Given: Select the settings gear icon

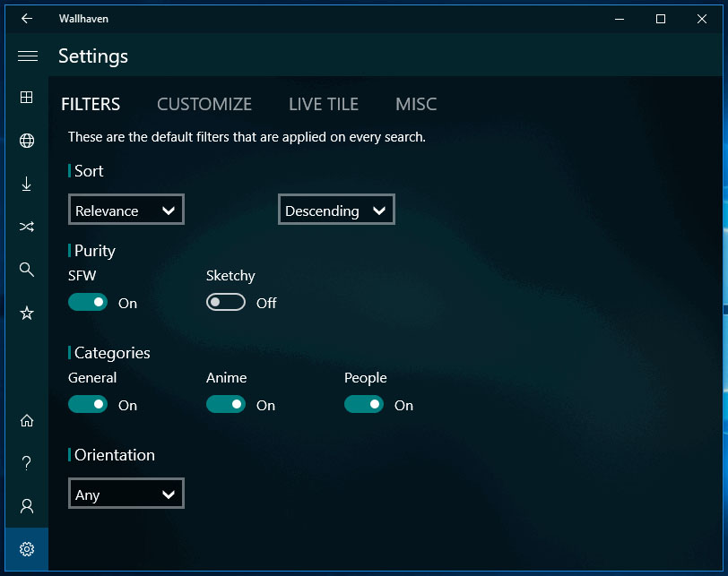Looking at the screenshot, I should (x=27, y=549).
